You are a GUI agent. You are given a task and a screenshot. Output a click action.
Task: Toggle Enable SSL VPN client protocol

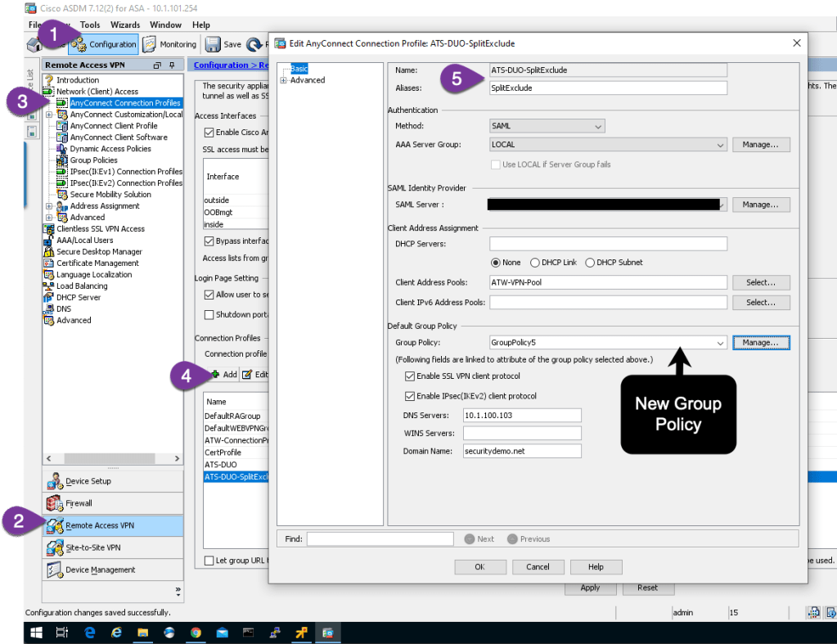coord(410,376)
